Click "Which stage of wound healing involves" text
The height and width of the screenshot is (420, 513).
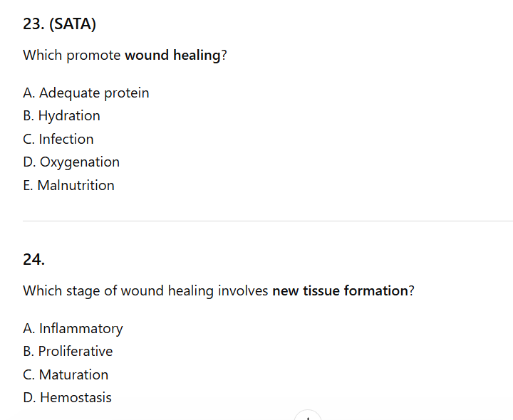(x=145, y=290)
